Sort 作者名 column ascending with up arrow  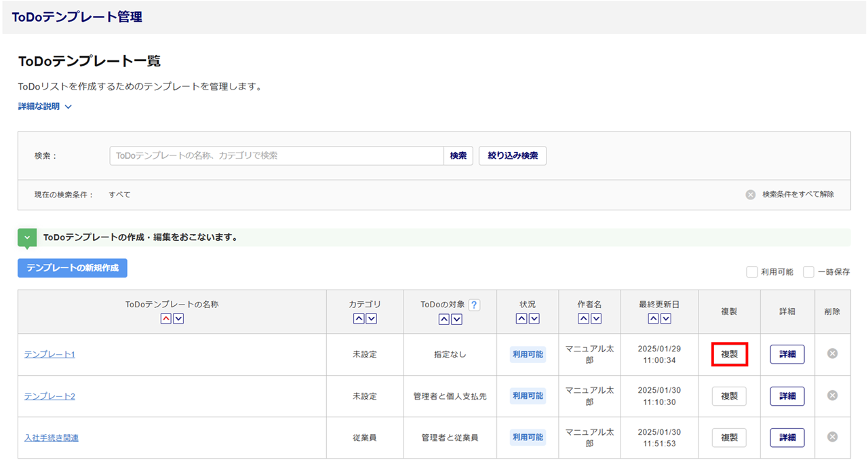pos(583,319)
